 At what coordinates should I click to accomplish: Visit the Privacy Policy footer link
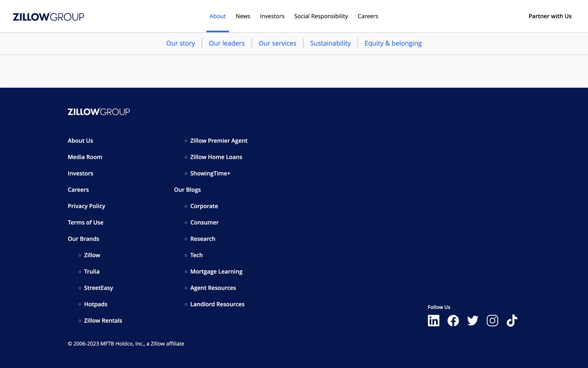[x=86, y=206]
